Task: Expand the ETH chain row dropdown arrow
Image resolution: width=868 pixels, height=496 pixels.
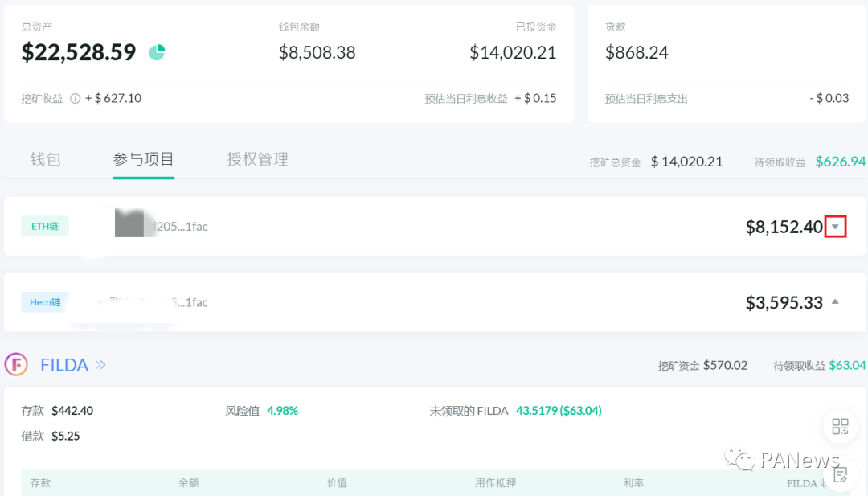Action: [x=837, y=226]
